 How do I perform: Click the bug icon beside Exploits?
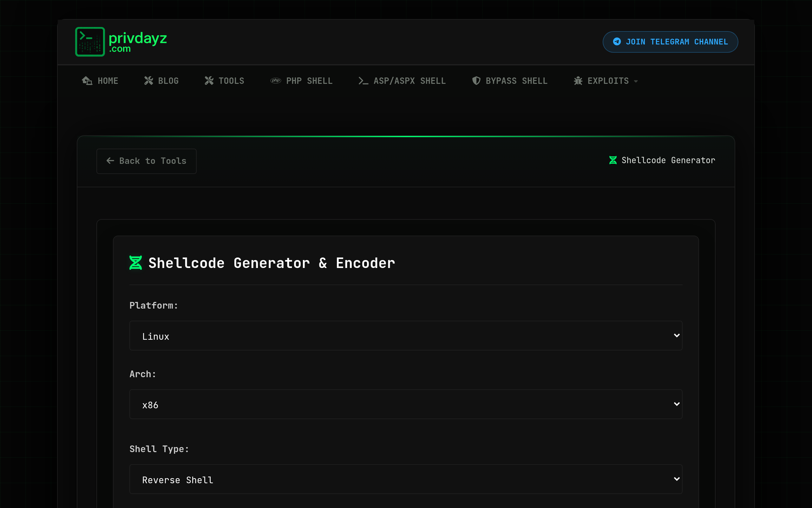[578, 81]
